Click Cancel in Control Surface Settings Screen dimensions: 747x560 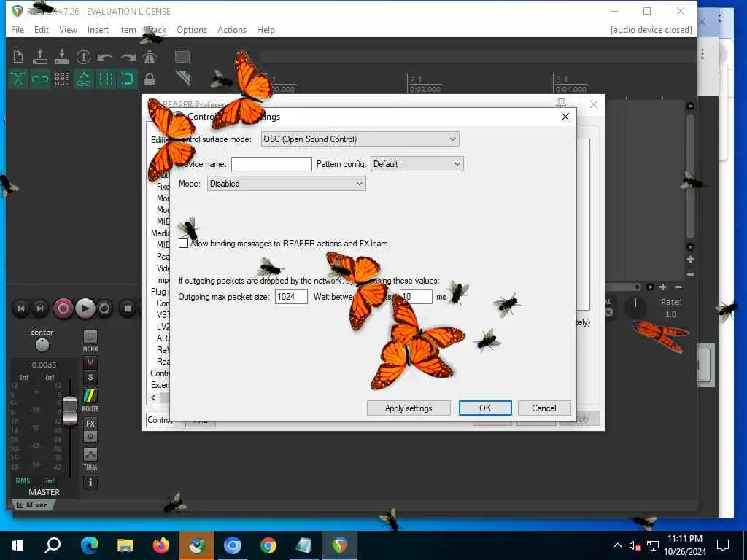[x=543, y=408]
